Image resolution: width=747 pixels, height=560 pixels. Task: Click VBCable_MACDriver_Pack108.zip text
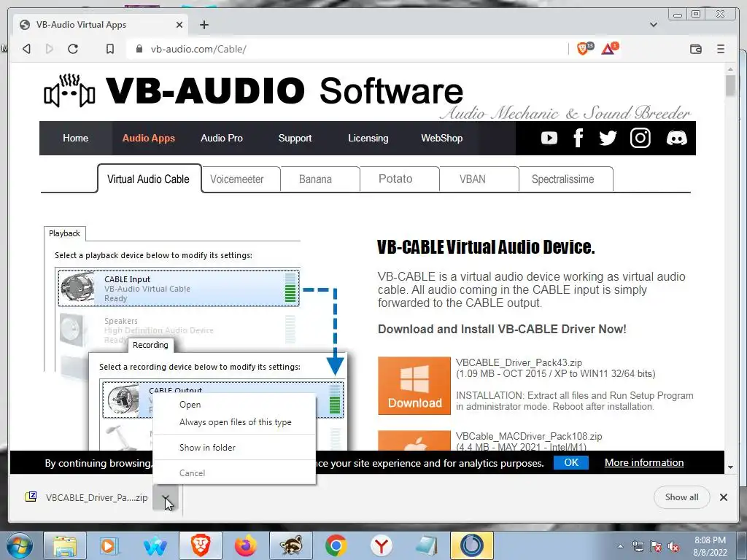[529, 436]
